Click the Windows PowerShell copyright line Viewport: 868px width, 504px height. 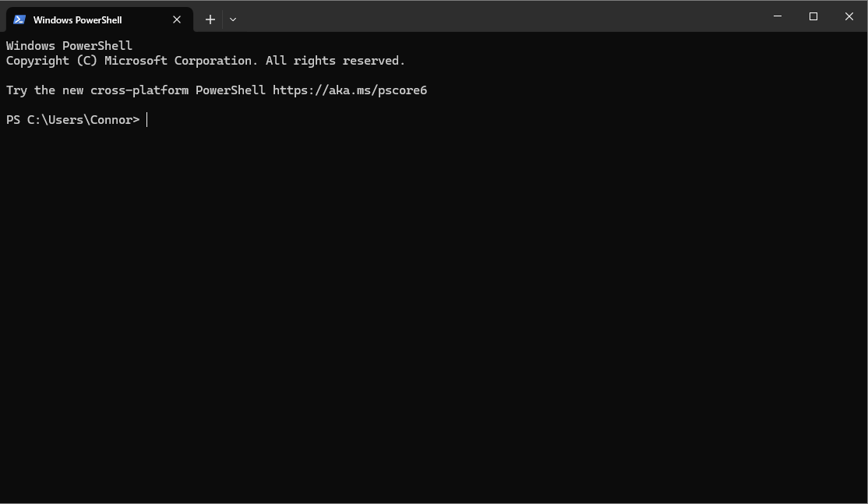coord(205,60)
